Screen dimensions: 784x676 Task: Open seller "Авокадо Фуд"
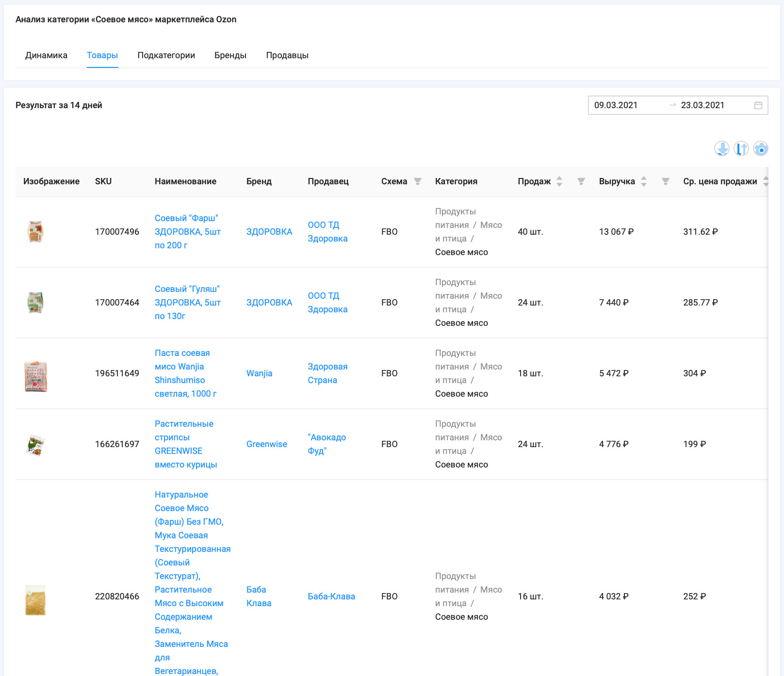point(327,444)
